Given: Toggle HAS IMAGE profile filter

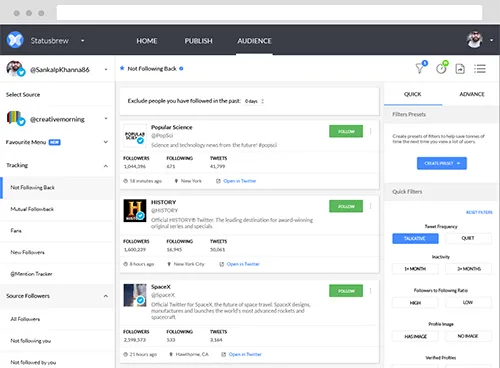Looking at the screenshot, I should 415,336.
